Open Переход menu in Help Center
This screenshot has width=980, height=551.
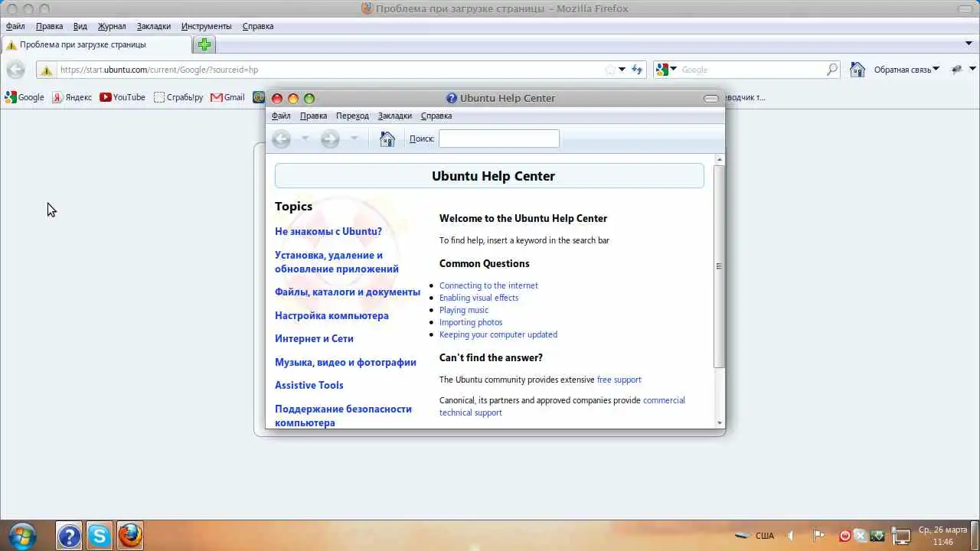(352, 116)
